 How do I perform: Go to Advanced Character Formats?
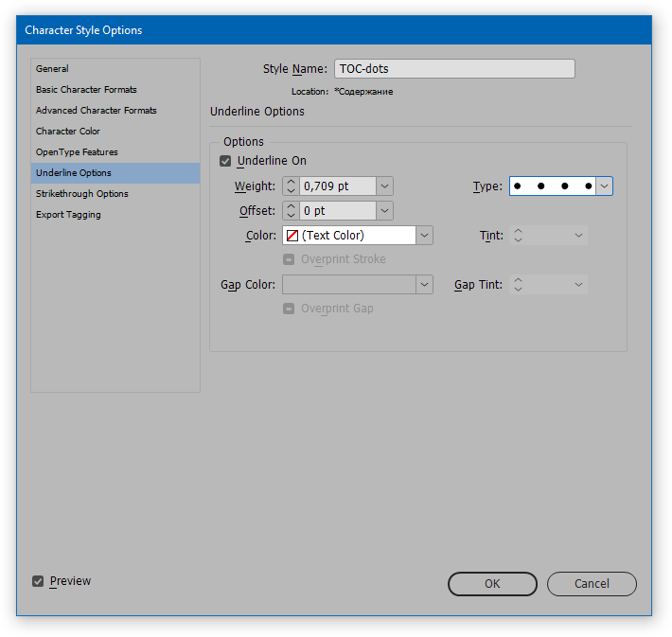tap(115, 110)
